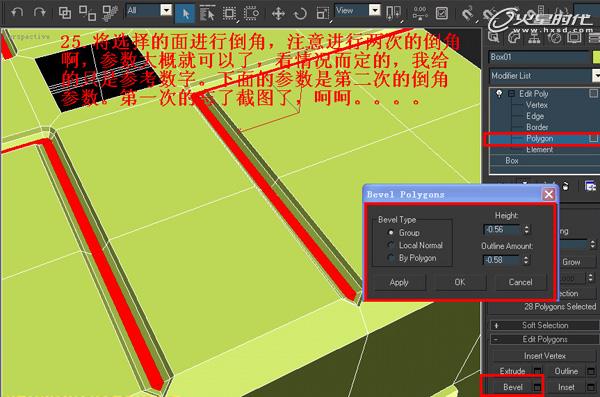
Task: Open the Modify command panel tab
Action: (x=513, y=37)
